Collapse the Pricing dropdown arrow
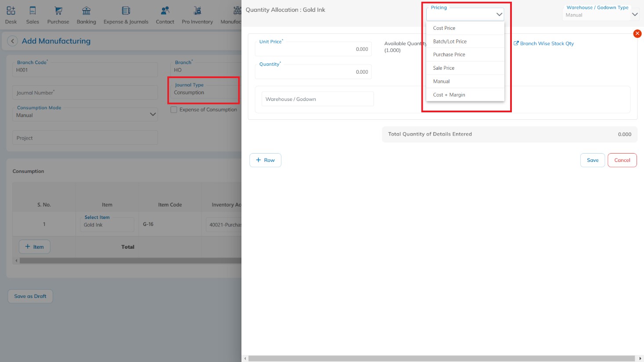 (x=499, y=14)
